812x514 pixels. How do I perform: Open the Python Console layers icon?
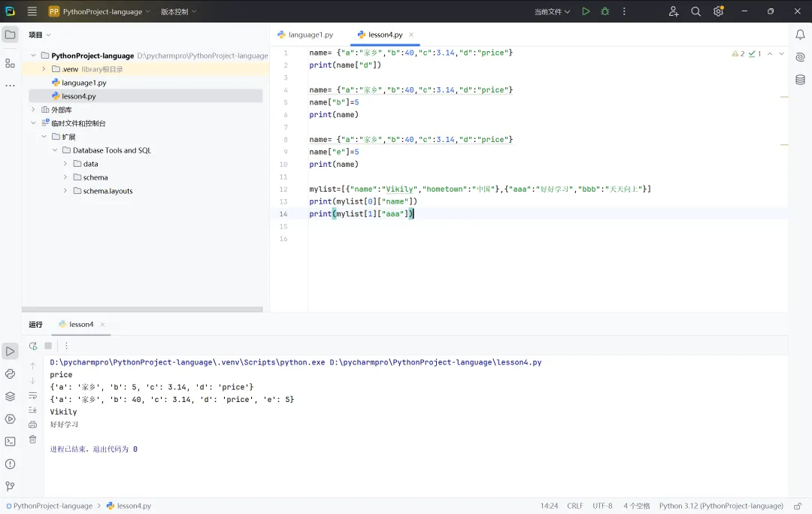point(11,397)
